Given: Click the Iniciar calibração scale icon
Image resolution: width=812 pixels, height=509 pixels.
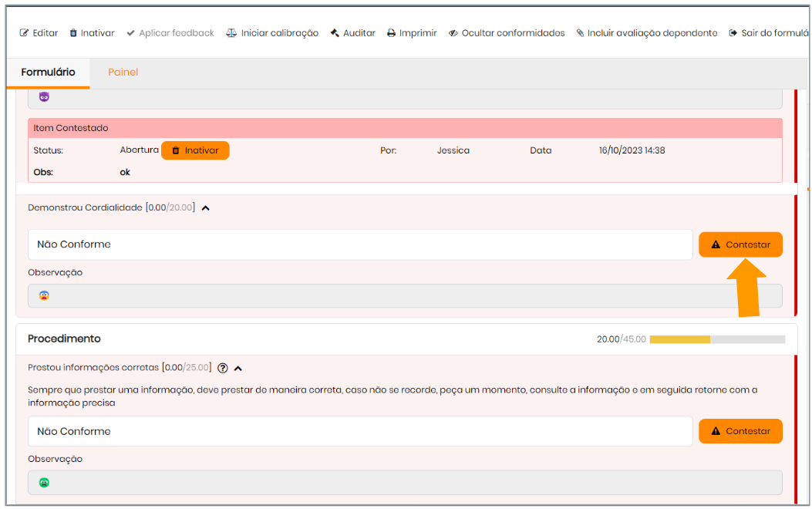Looking at the screenshot, I should point(231,33).
